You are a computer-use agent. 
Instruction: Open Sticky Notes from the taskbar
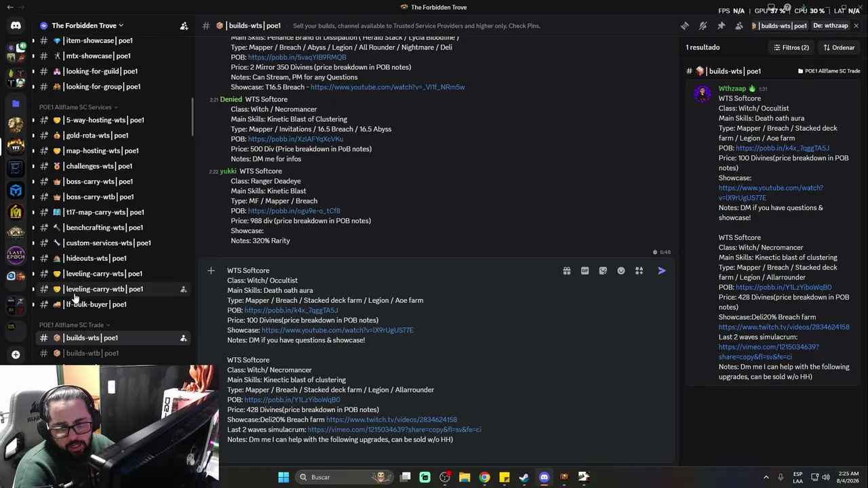tap(505, 477)
